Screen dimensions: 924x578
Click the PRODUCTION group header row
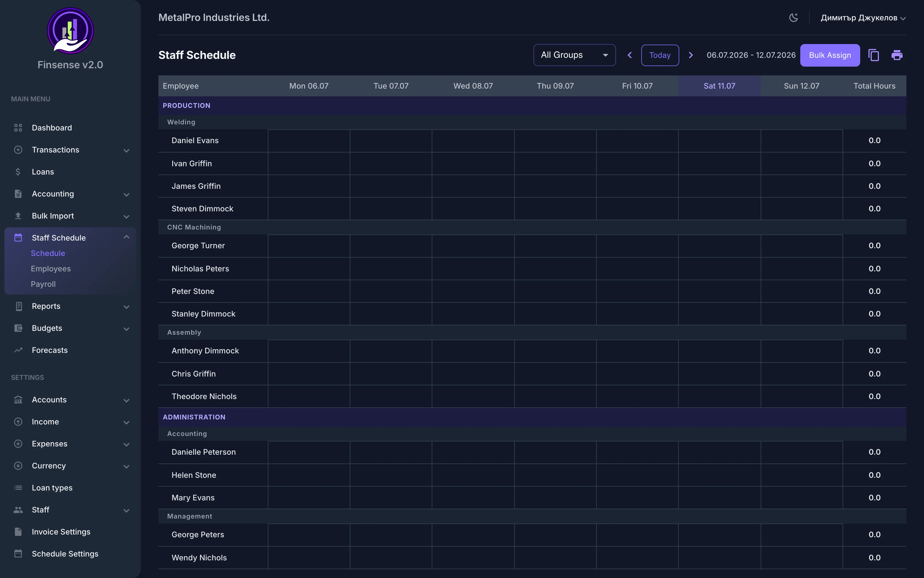point(532,105)
